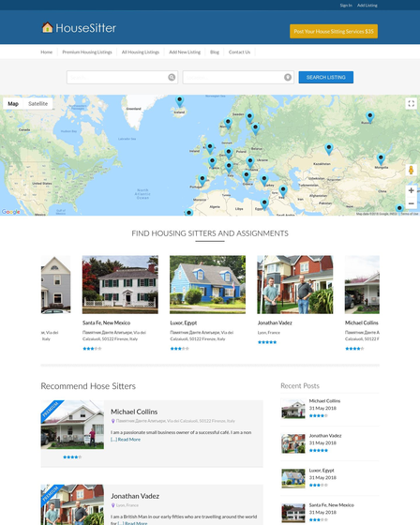Screen dimensions: 420x525
Task: Click the map pin over Norway
Action: [x=228, y=123]
